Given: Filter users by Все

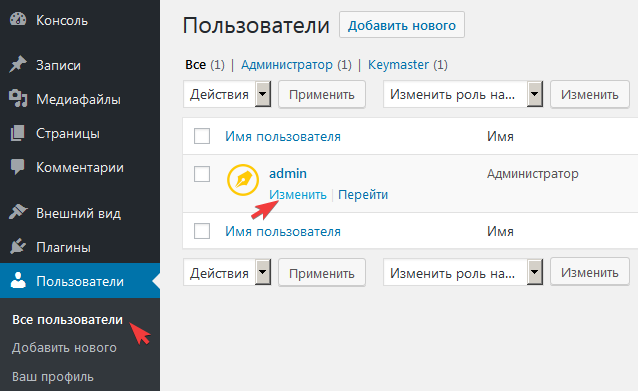Looking at the screenshot, I should click(x=196, y=65).
